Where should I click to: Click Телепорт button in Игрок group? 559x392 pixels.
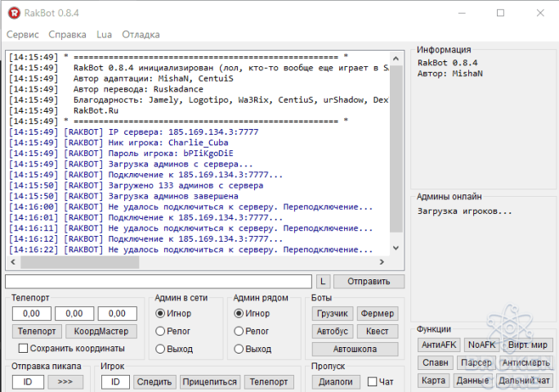pyautogui.click(x=269, y=382)
